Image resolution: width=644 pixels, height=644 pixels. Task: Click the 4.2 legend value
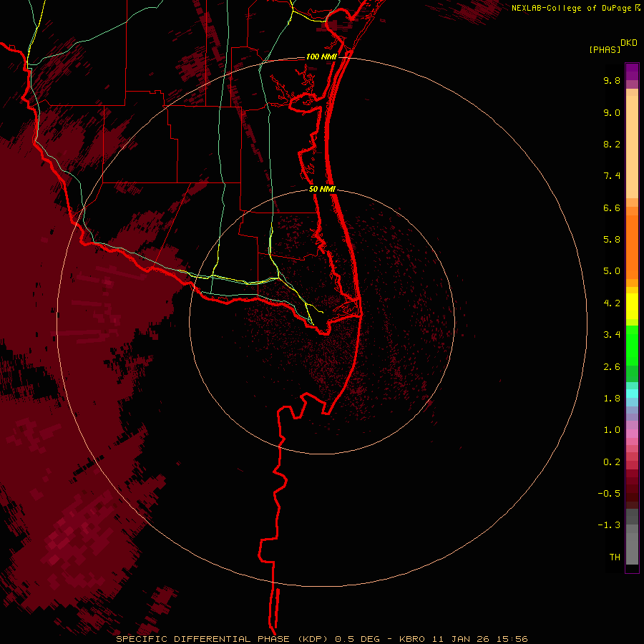coord(612,303)
